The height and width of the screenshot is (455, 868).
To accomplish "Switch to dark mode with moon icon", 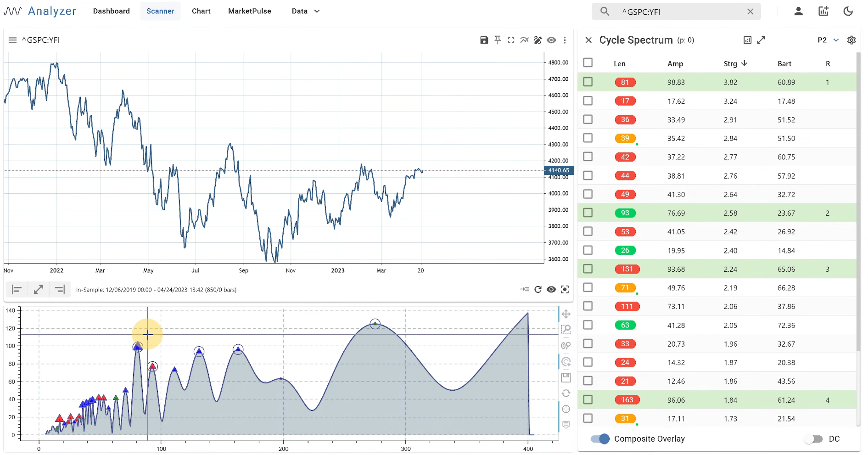I will pyautogui.click(x=848, y=11).
